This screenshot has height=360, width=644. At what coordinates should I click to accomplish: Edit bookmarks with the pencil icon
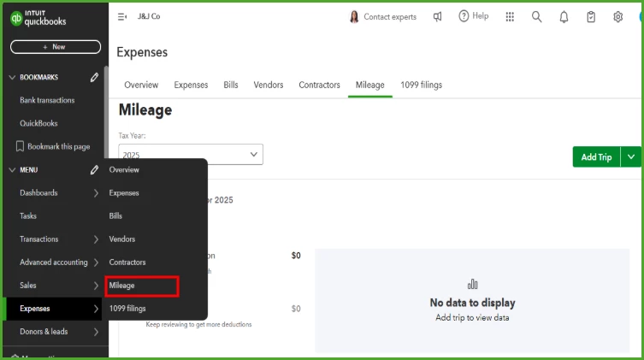pos(94,77)
